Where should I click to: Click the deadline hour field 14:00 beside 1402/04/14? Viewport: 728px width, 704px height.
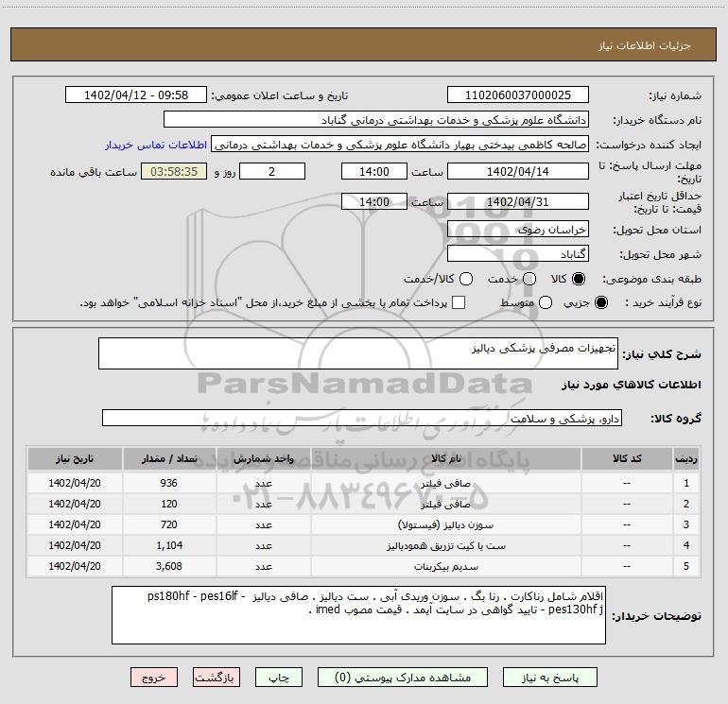[374, 171]
